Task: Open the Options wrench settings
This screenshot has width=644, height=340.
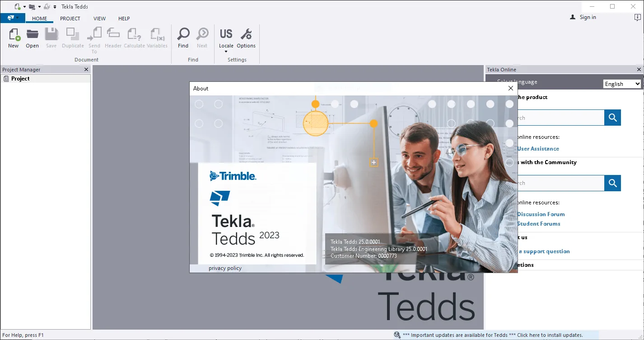Action: pyautogui.click(x=246, y=38)
